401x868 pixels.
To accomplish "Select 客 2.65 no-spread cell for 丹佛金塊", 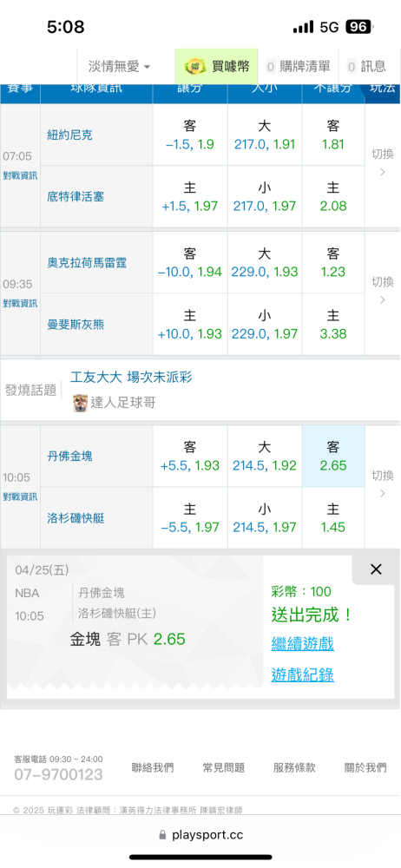I will click(x=333, y=457).
